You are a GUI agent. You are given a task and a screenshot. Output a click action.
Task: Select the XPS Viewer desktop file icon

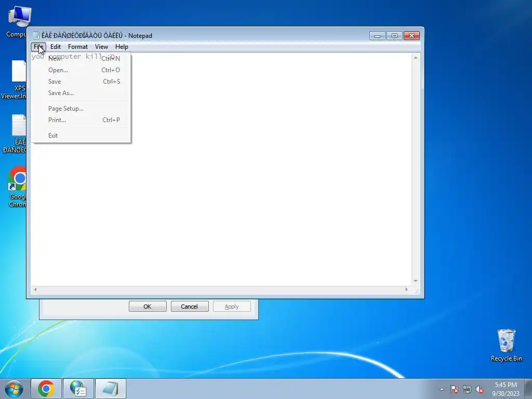(x=14, y=80)
